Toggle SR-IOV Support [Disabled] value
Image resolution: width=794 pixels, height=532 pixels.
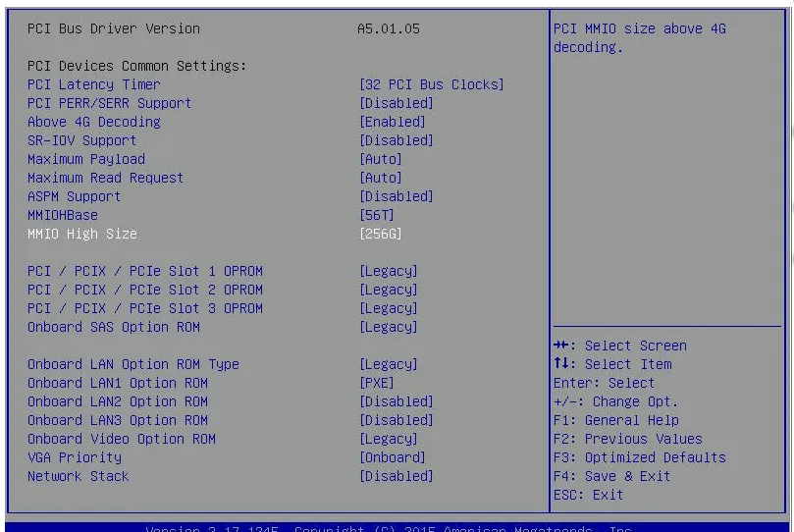click(397, 140)
